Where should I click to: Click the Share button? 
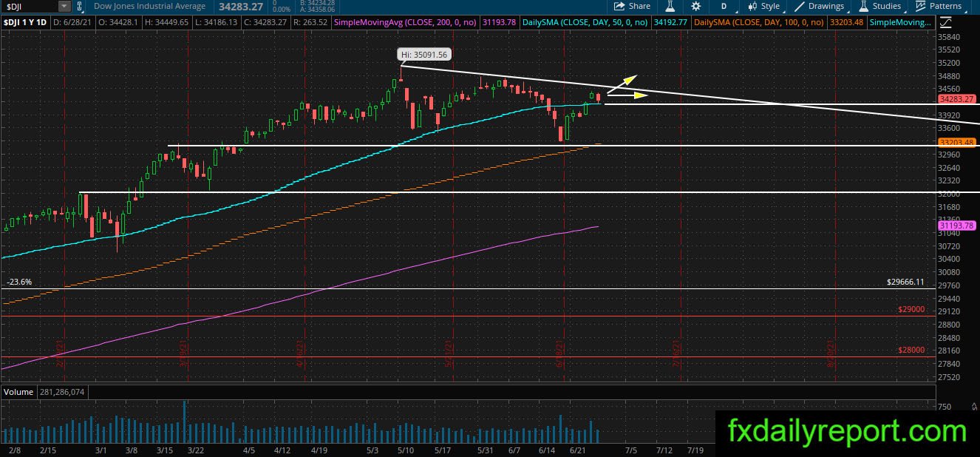pos(632,6)
